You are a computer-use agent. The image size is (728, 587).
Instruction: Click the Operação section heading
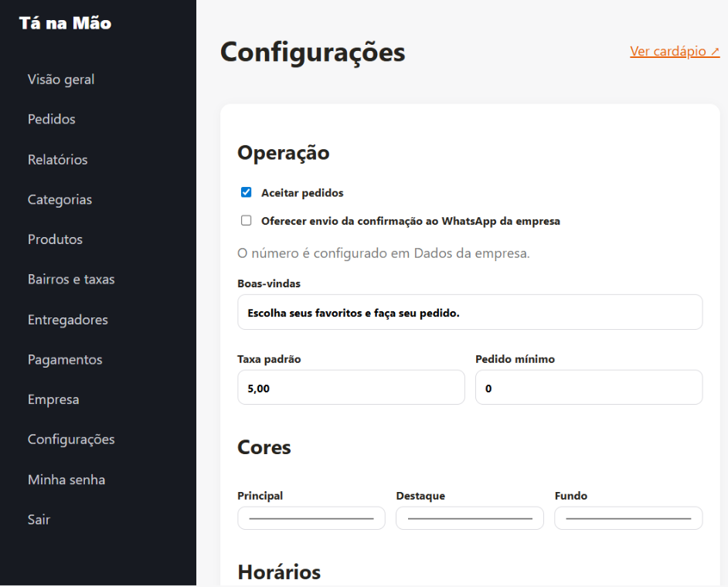click(283, 153)
